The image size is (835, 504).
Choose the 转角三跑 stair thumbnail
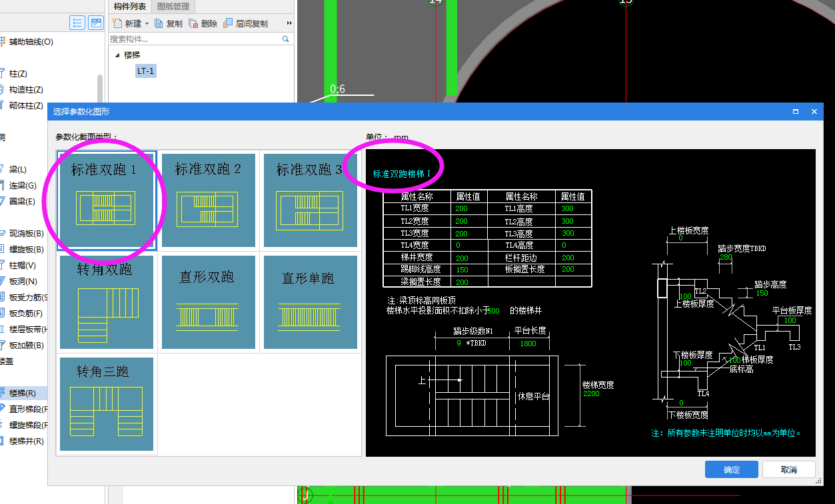pyautogui.click(x=107, y=404)
